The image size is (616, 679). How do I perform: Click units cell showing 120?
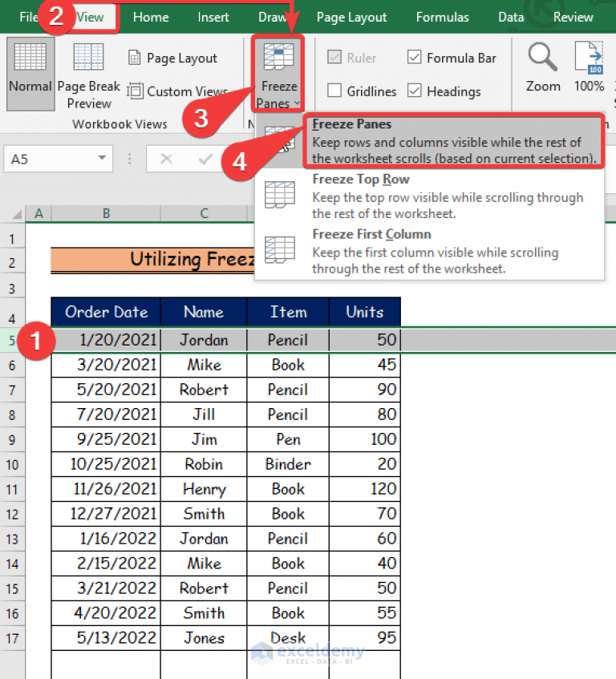coord(365,489)
